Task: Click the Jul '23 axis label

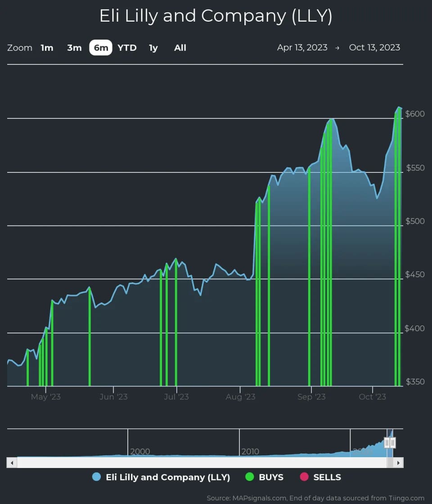Action: coord(176,396)
